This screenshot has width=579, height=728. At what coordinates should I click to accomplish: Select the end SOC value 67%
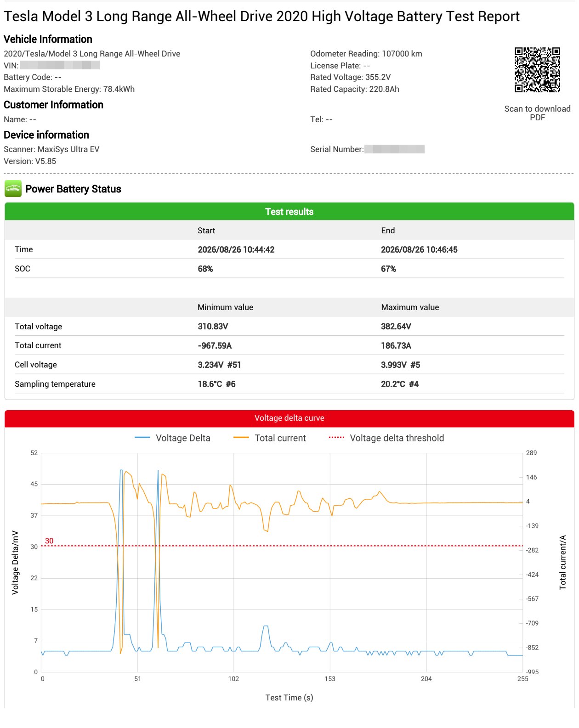[388, 269]
